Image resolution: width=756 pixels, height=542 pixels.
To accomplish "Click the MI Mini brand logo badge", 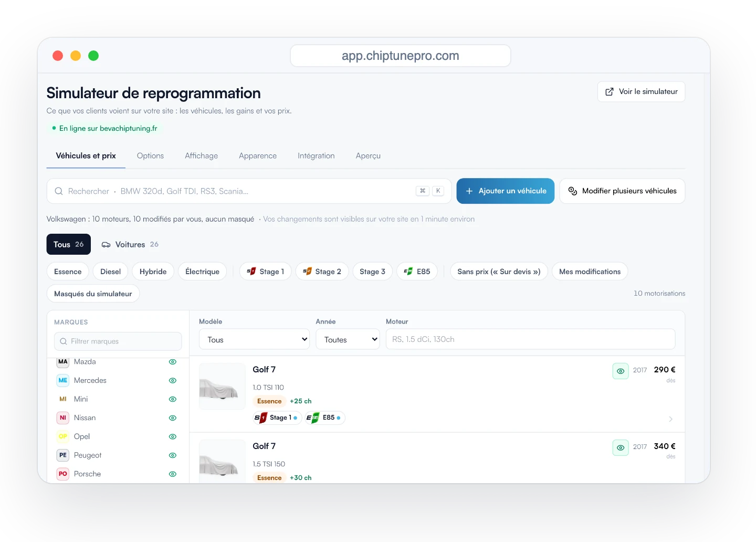I will pyautogui.click(x=63, y=399).
